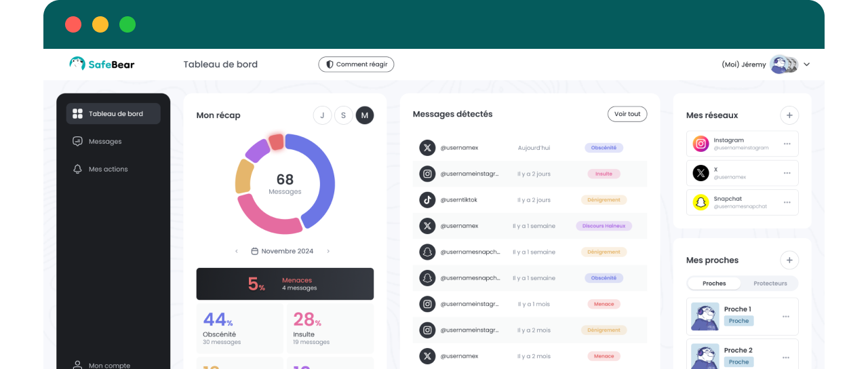This screenshot has height=369, width=868.
Task: Click the yellow macOS minimize dot
Action: [100, 24]
